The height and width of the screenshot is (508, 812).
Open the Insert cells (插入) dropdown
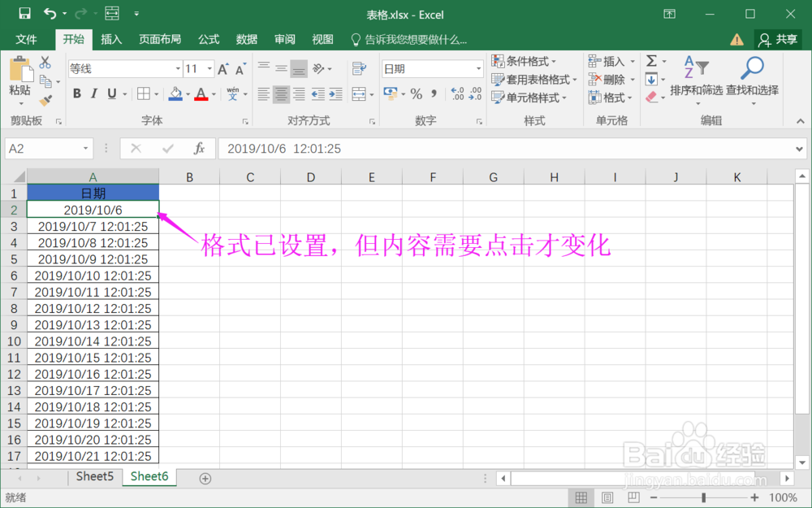611,61
